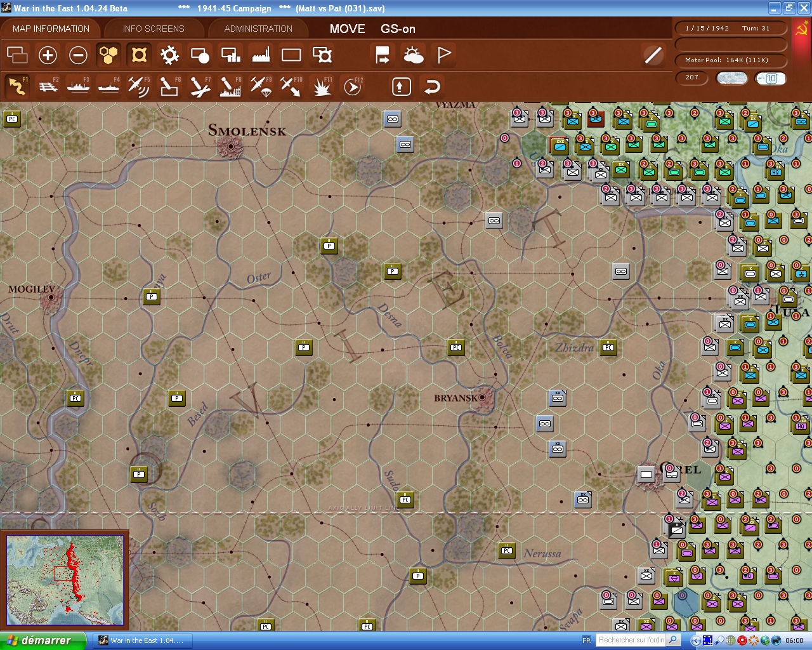Select Rail movement mode (F2)
This screenshot has height=650, width=812.
(x=48, y=86)
